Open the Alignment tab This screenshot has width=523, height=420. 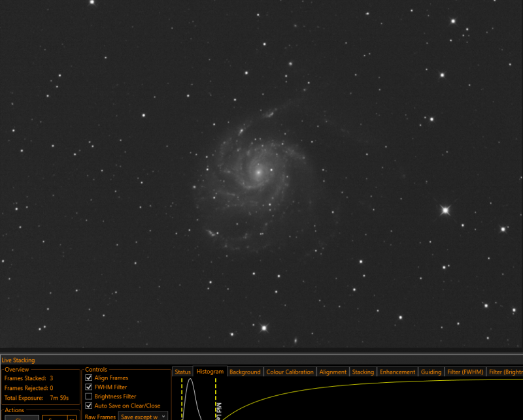tap(333, 372)
